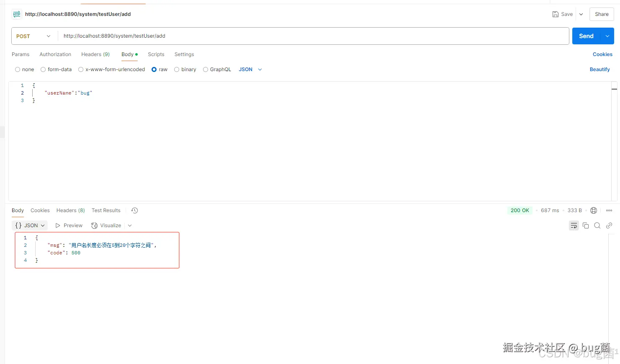Image resolution: width=620 pixels, height=364 pixels.
Task: Toggle response line wrap icon
Action: (574, 226)
